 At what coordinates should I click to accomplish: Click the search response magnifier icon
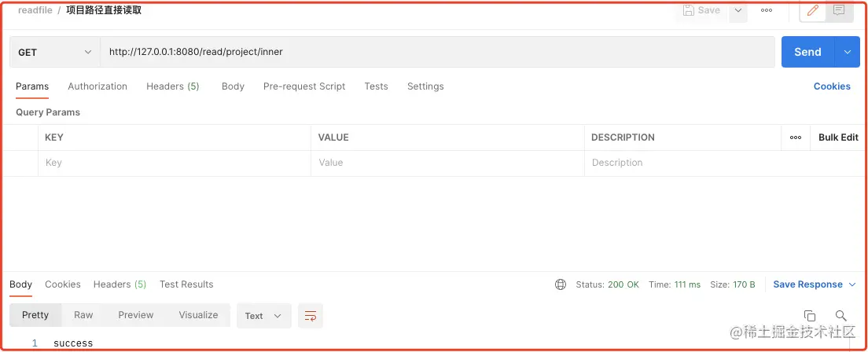841,316
